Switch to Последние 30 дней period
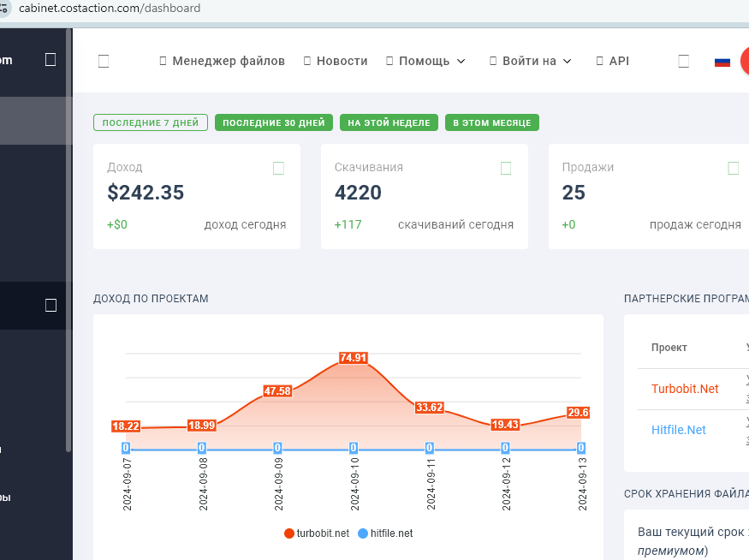The image size is (749, 560). 274,122
